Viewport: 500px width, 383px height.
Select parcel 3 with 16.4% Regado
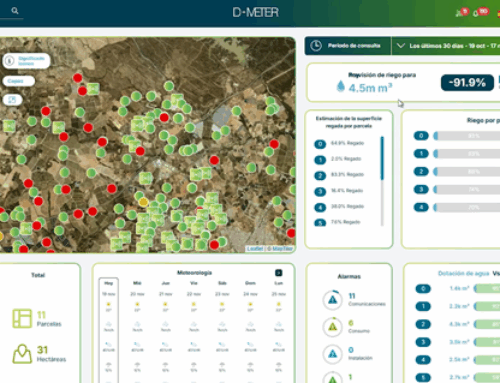(339, 191)
